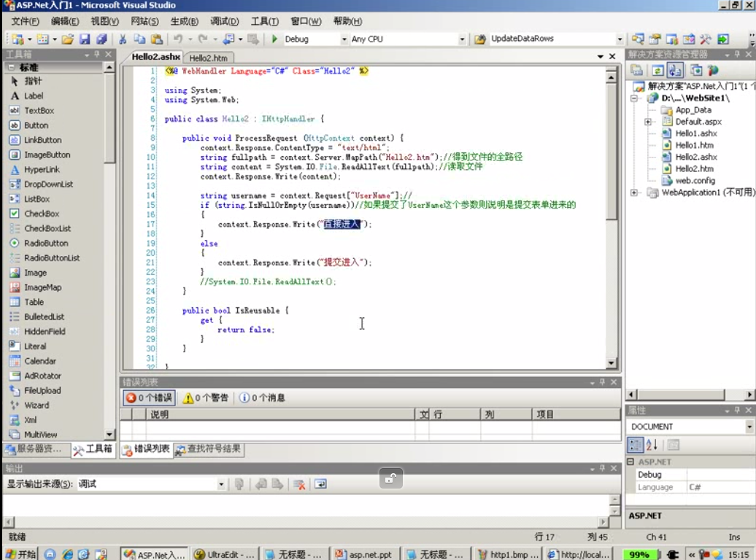Click the Start Debugging play icon
Viewport: 756px width, 560px height.
274,39
